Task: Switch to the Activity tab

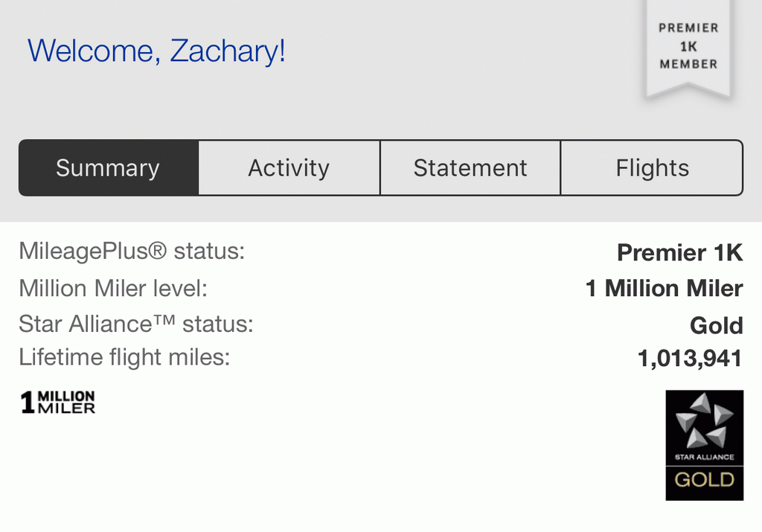Action: (x=289, y=168)
